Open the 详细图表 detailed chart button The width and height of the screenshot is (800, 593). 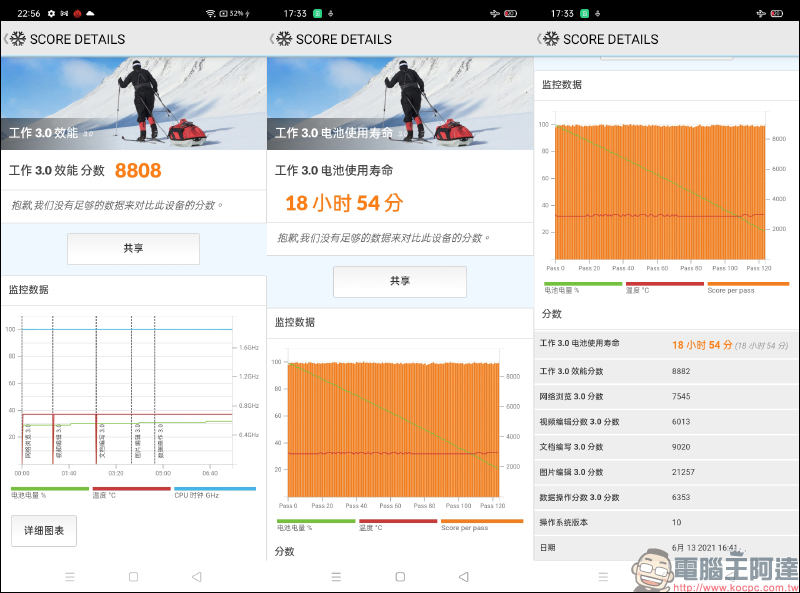[x=44, y=531]
